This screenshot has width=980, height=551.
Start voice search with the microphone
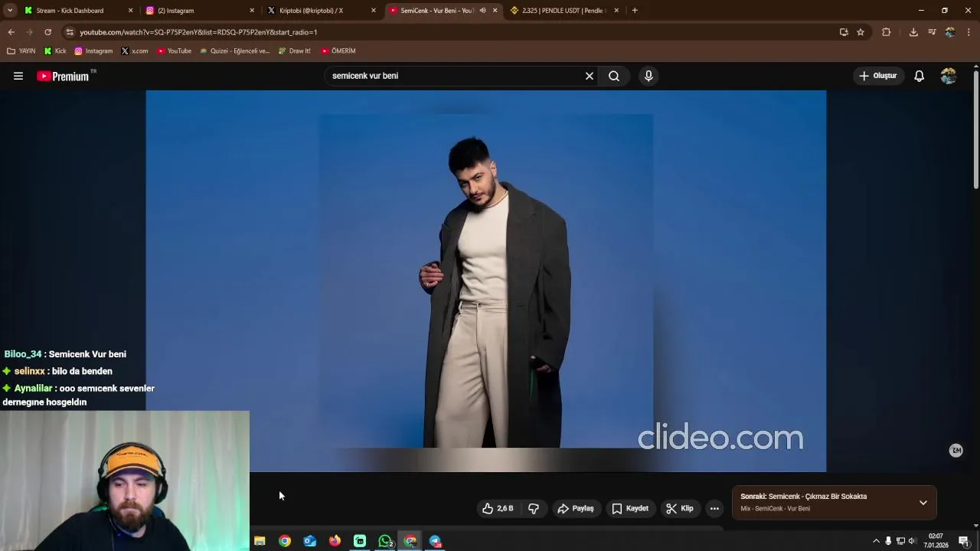tap(648, 76)
